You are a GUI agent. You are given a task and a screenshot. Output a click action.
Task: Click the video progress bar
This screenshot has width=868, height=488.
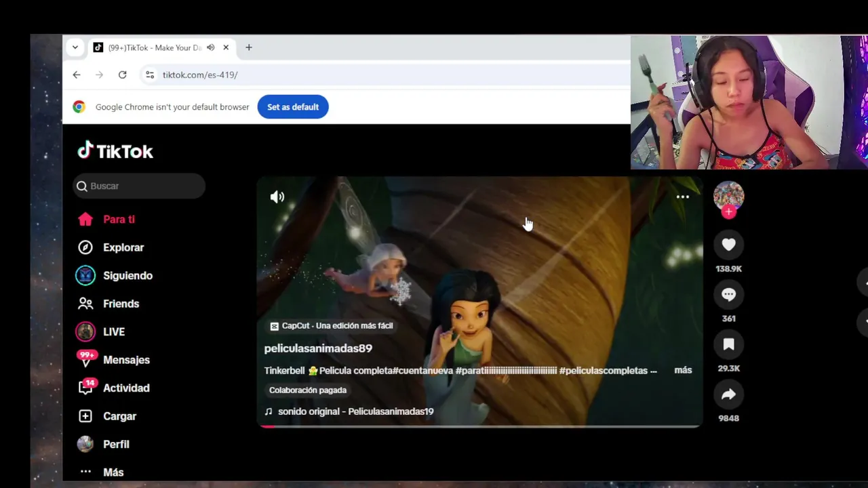[x=479, y=426]
